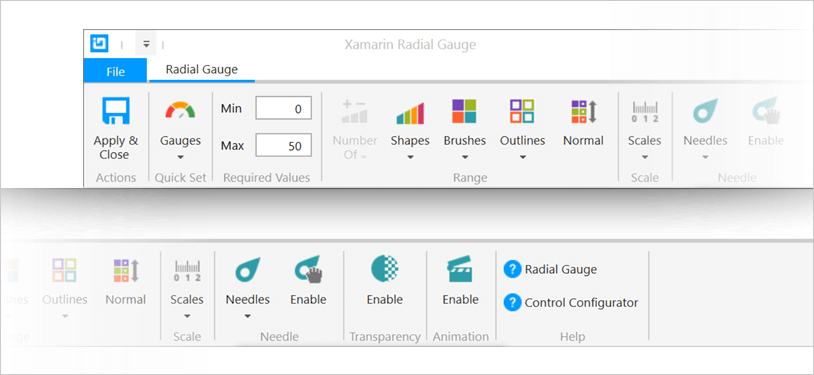
Task: Open the File tab
Action: 115,71
